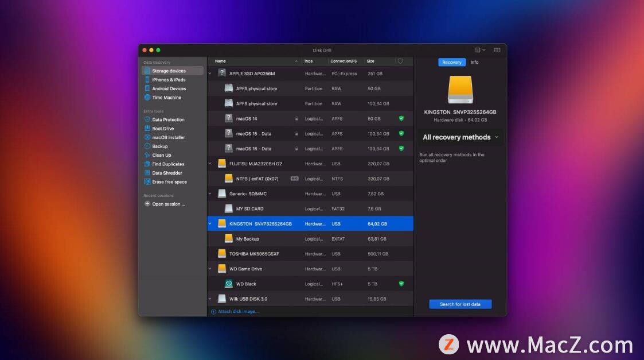644x360 pixels.
Task: Click the Erase free space icon
Action: point(147,181)
